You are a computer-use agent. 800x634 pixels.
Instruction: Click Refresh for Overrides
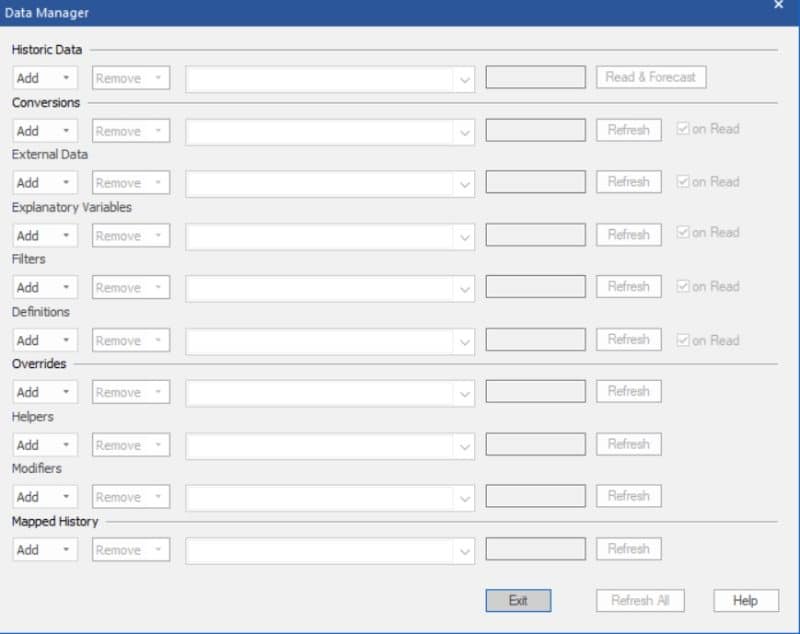628,391
